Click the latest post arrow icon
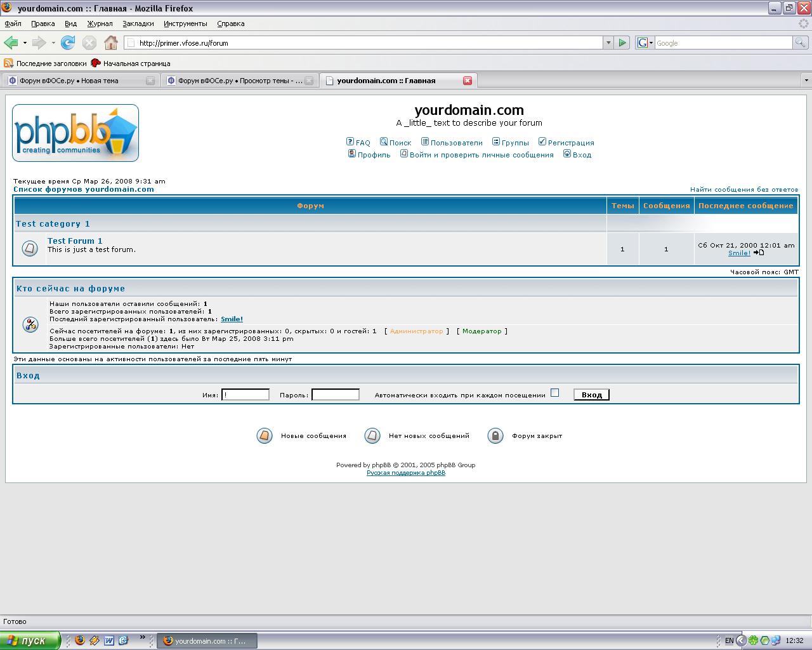The width and height of the screenshot is (812, 650). (x=759, y=253)
